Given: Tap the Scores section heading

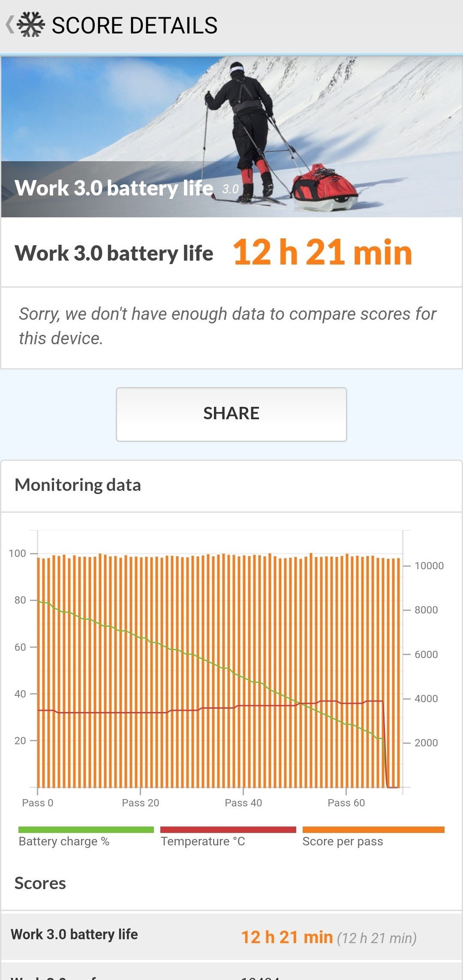Looking at the screenshot, I should coord(40,884).
